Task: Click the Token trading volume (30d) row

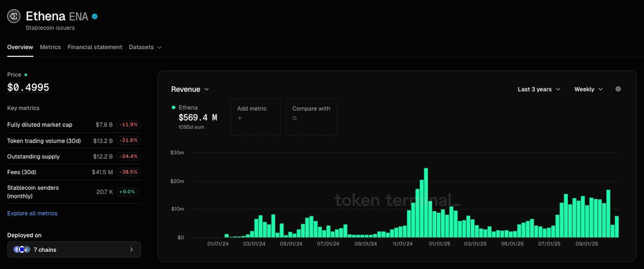Action: coord(74,140)
